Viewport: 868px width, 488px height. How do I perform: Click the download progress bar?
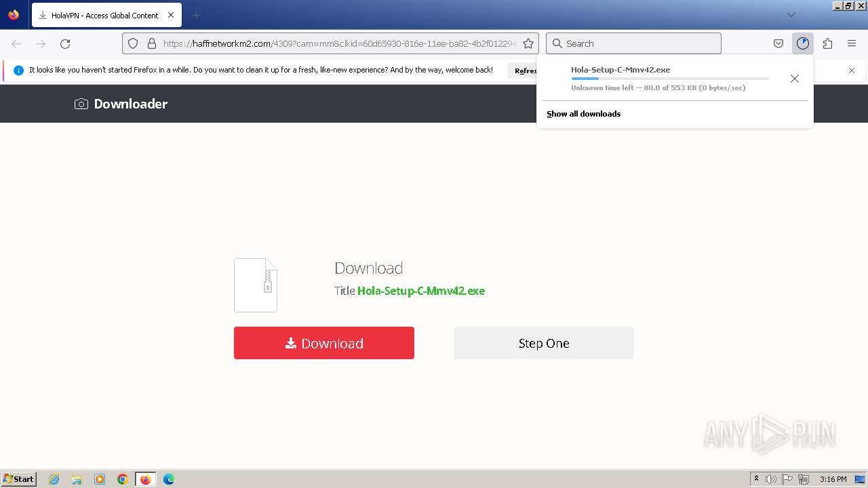click(670, 79)
